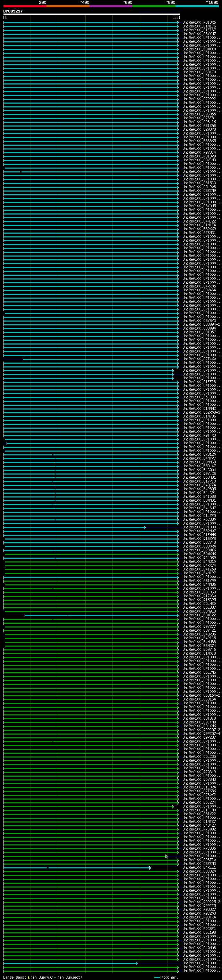Image resolution: width=222 pixels, height=980 pixels.
Task: Select hit label UniRef100_C1N0I8
Action: pos(199,653)
